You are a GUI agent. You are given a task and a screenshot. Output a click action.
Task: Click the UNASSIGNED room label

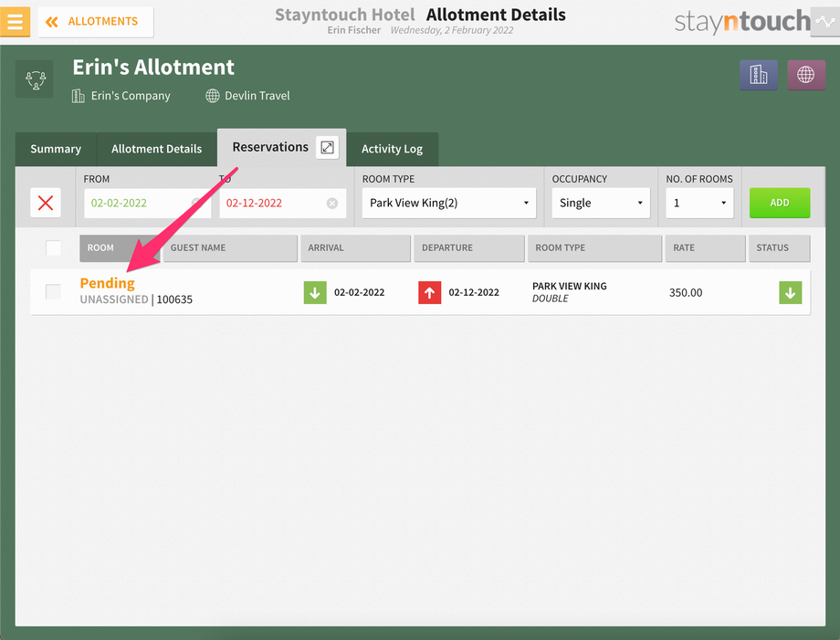click(114, 299)
